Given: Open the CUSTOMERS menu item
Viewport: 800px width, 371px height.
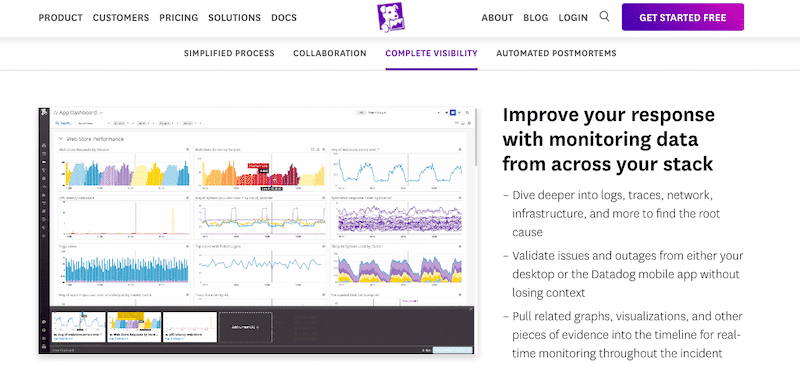Looking at the screenshot, I should pyautogui.click(x=121, y=18).
